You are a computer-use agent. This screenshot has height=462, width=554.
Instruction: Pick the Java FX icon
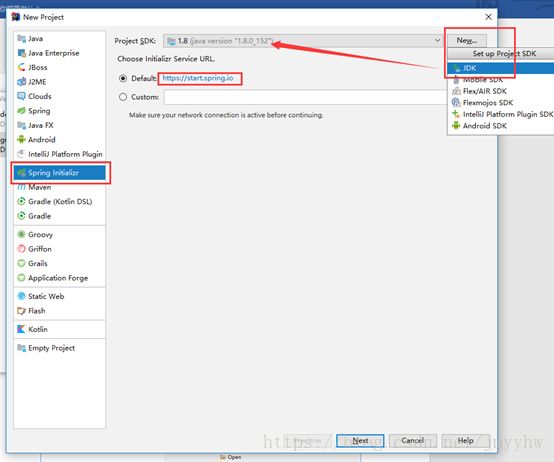click(22, 125)
